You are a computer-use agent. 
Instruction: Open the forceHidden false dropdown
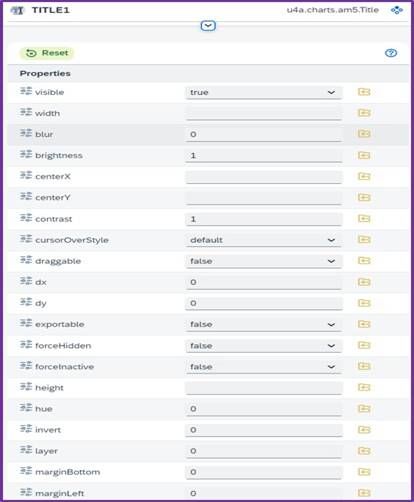(263, 346)
